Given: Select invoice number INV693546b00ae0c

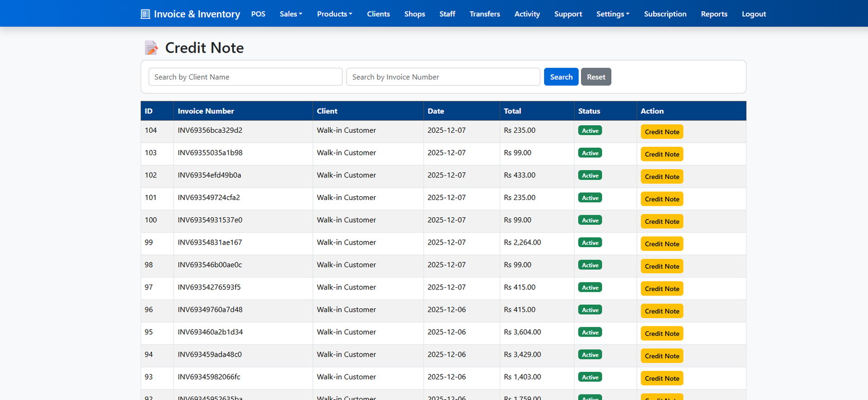Looking at the screenshot, I should 210,264.
